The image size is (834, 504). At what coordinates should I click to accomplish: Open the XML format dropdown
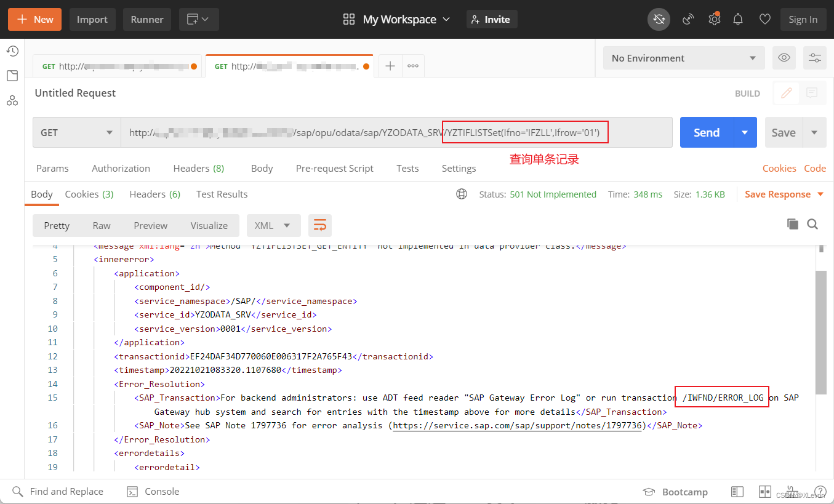point(273,226)
